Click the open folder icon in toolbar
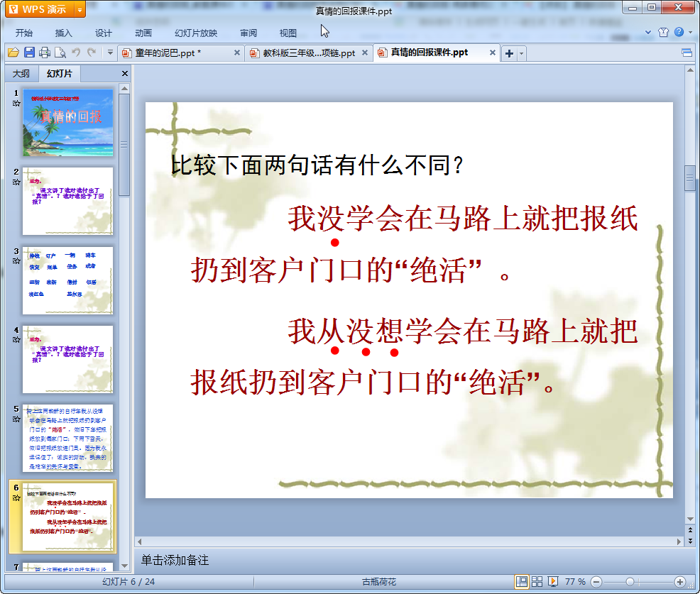Image resolution: width=700 pixels, height=594 pixels. (x=13, y=53)
